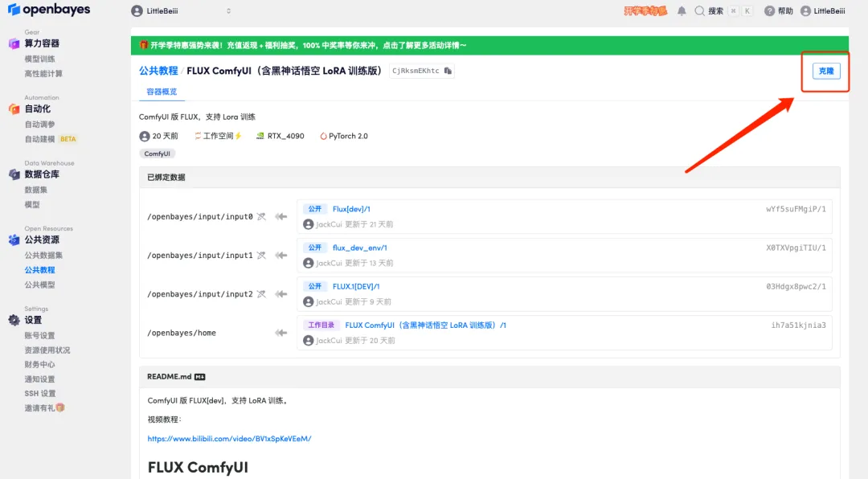
Task: Open the Flux[dev]/1 dataset link
Action: point(351,209)
